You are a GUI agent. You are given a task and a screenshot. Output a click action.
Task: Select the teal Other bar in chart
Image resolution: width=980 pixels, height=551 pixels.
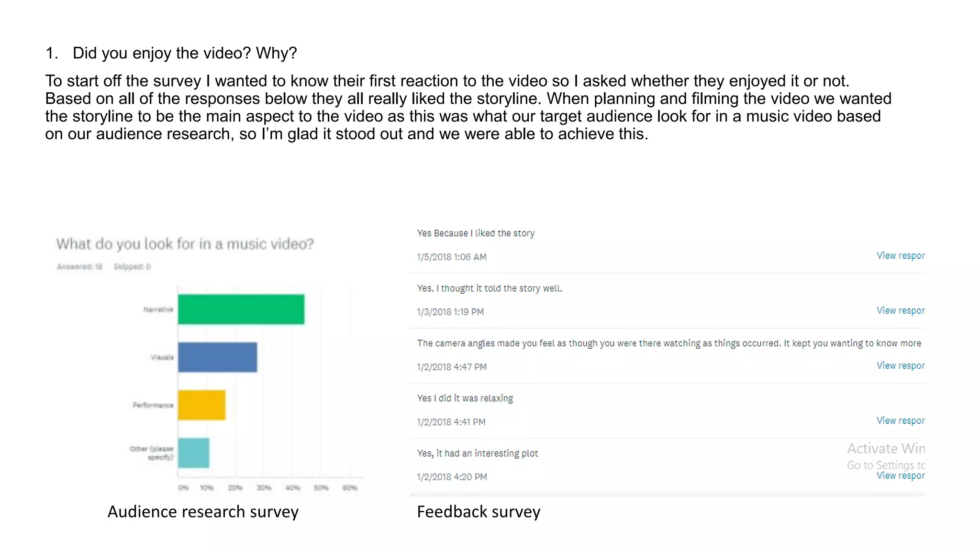coord(193,453)
